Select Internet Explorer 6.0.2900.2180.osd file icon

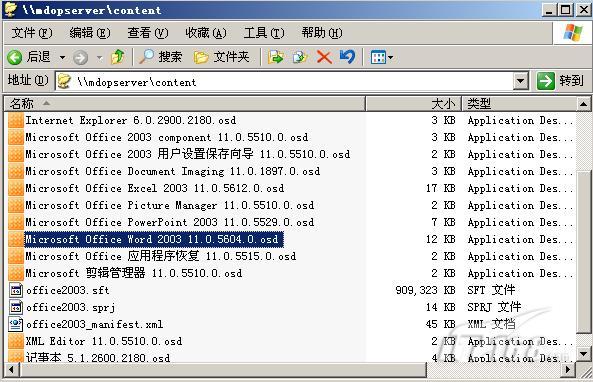pos(16,120)
